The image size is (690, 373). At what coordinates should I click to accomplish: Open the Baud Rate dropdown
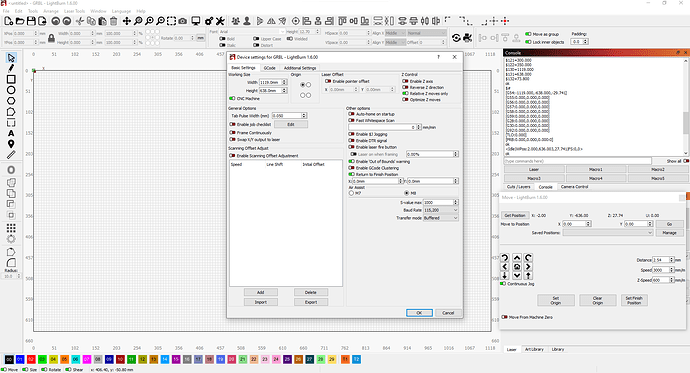pos(440,210)
